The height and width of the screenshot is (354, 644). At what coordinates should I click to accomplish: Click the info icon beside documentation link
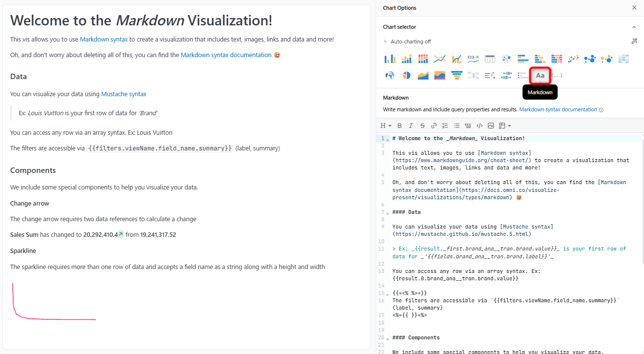pos(602,110)
